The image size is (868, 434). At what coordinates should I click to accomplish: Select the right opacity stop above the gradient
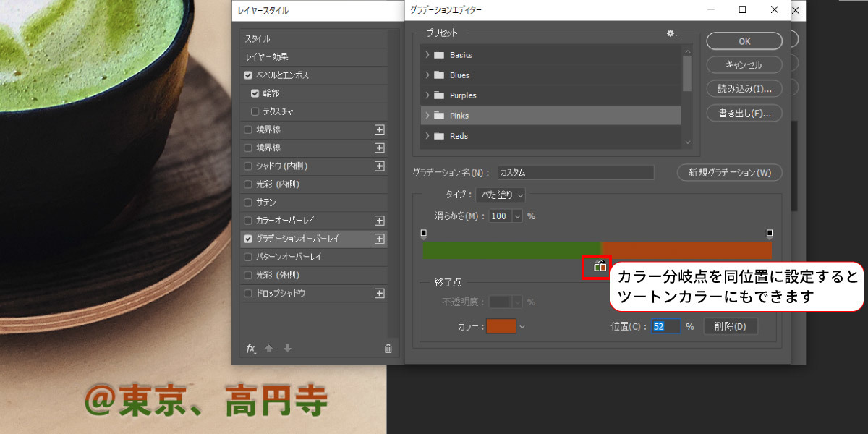point(770,234)
